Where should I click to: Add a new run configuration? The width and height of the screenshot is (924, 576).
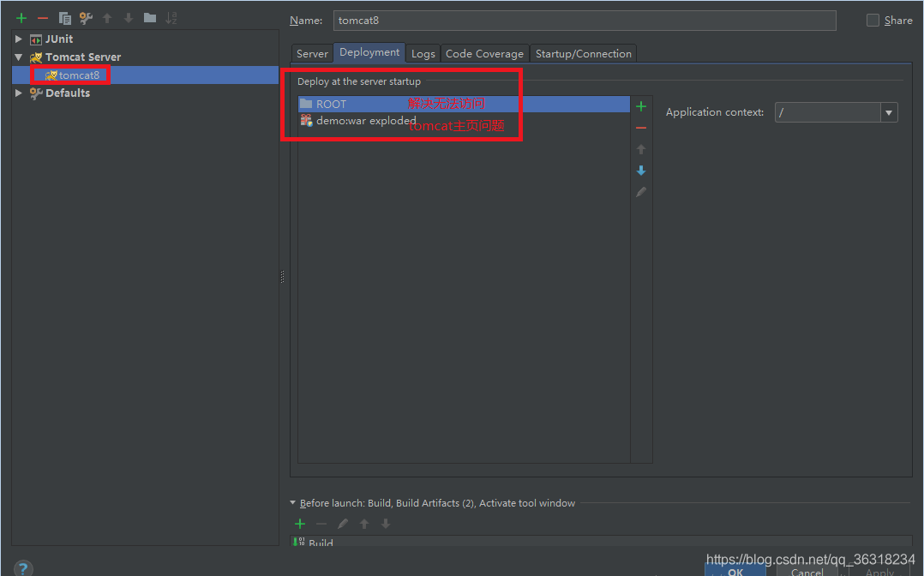point(21,17)
